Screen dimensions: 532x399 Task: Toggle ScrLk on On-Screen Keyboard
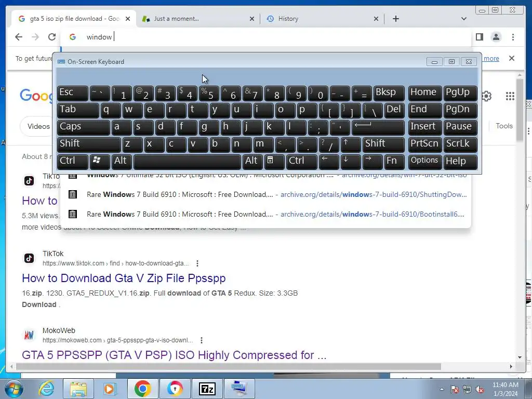[x=460, y=144]
